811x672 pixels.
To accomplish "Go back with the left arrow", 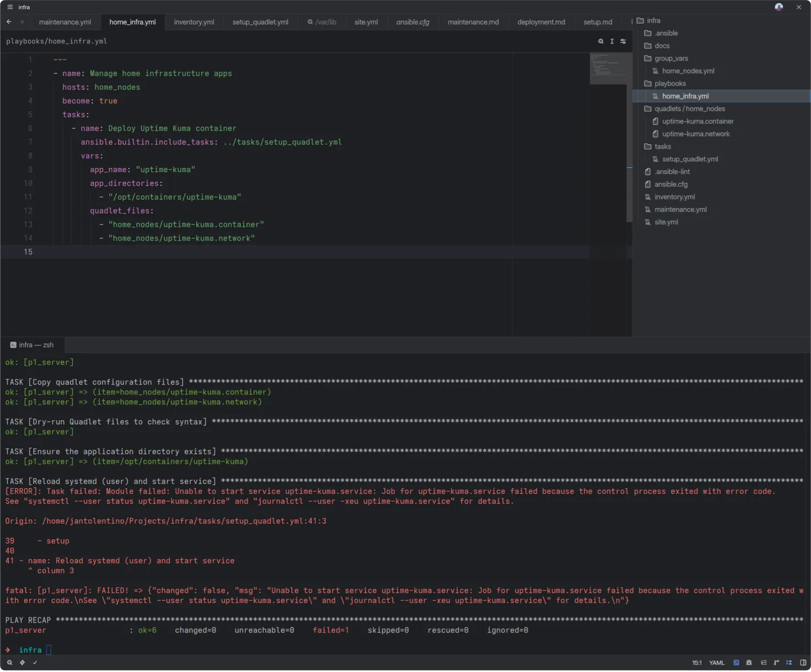I will pos(9,22).
